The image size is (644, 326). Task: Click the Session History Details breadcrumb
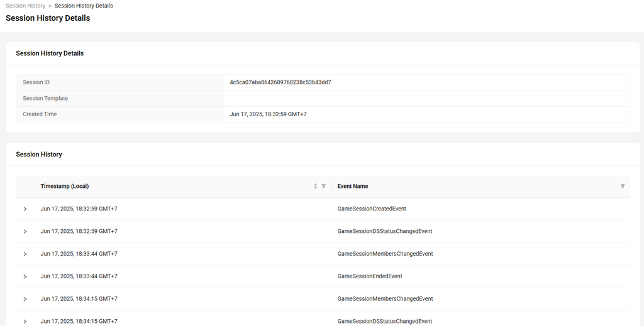pyautogui.click(x=84, y=6)
